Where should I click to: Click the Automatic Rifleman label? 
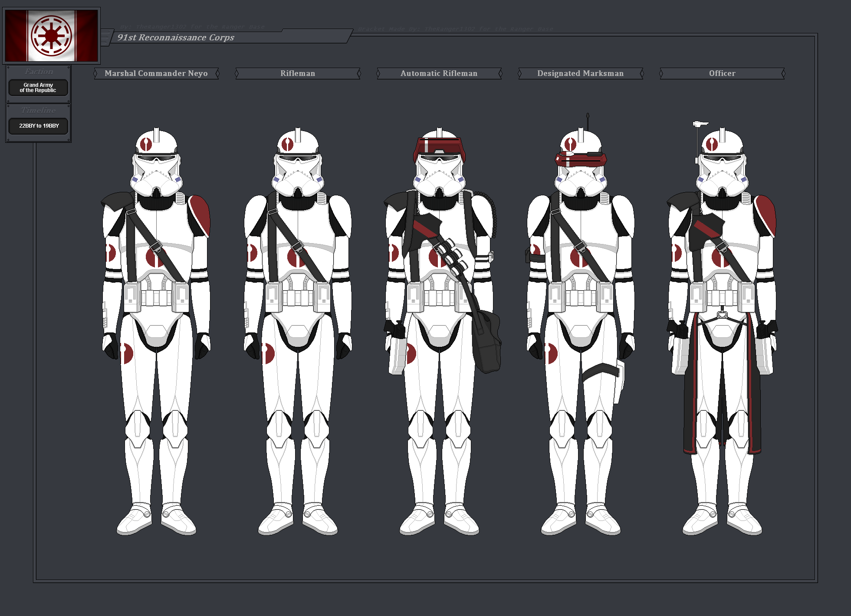439,73
